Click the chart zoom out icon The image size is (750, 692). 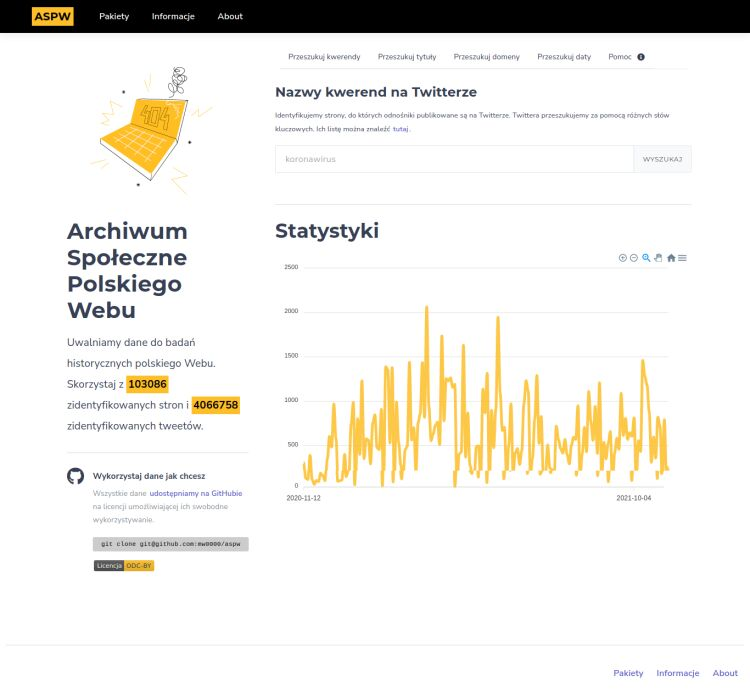point(634,258)
